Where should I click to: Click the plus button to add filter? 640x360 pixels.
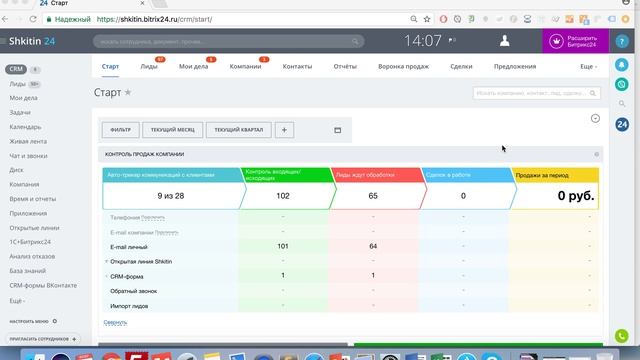284,130
